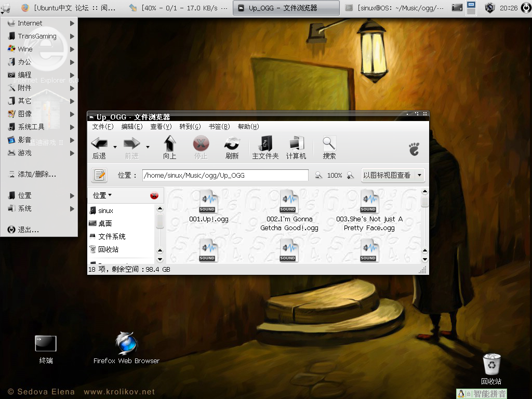This screenshot has width=532, height=399.
Task: Switch to Ubuntu中文 论坛 taskbar window
Action: coord(69,8)
